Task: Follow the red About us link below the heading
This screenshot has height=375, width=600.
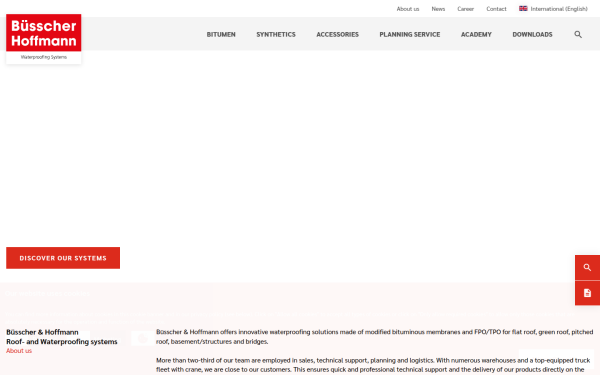Action: 19,351
